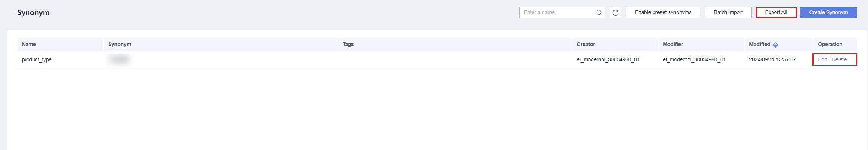Viewport: 868px width, 150px height.
Task: Delete the product_type synonym
Action: coord(839,59)
